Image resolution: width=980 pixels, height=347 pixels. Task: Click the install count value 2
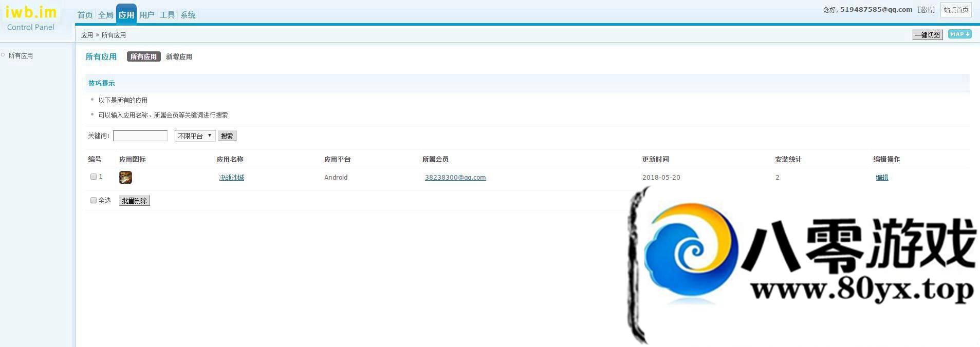(777, 177)
